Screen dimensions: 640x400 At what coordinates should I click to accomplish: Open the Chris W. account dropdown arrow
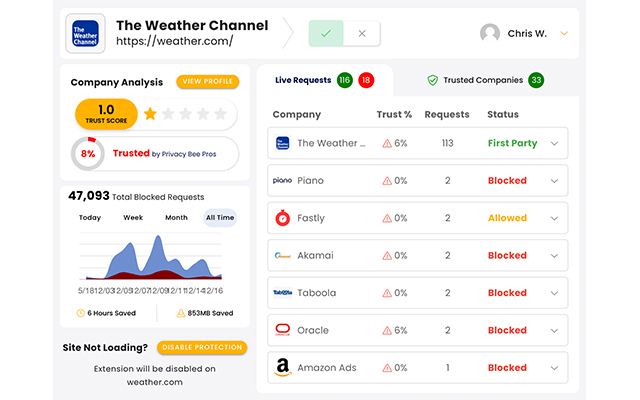coord(564,33)
